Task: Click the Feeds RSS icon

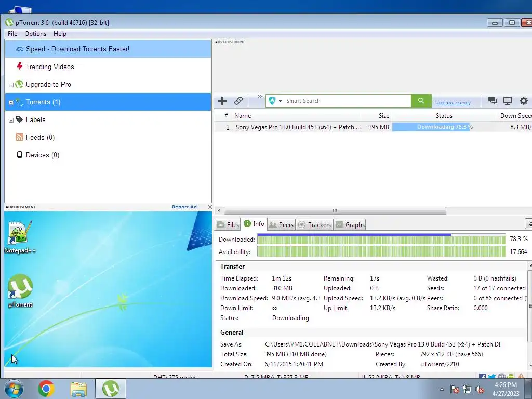Action: [x=19, y=137]
